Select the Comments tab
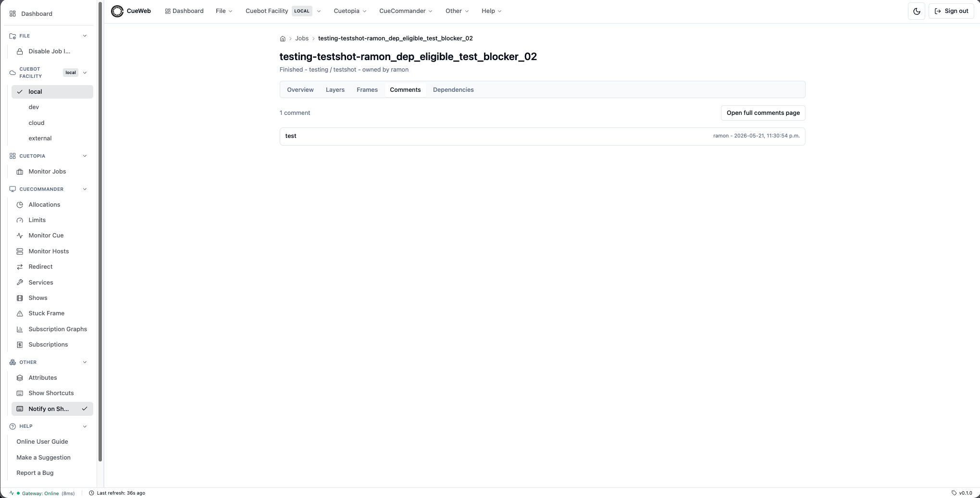Screen dimensions: 980x498 click(405, 90)
